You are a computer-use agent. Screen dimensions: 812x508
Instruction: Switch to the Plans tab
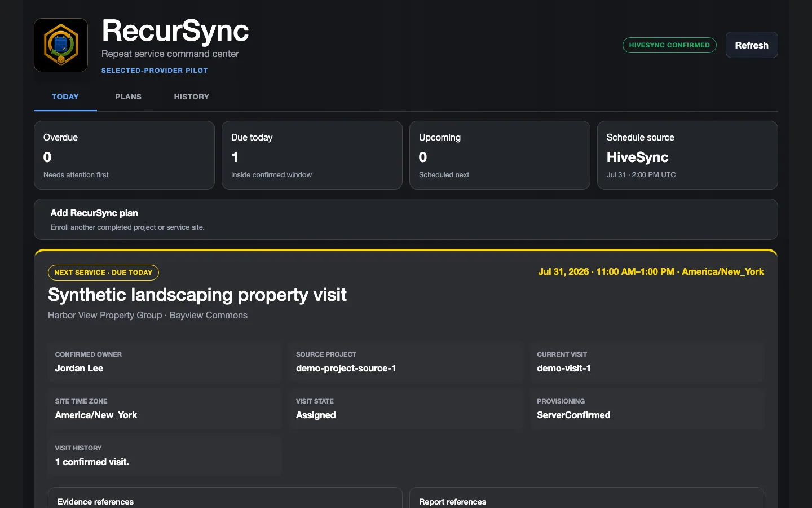[129, 97]
